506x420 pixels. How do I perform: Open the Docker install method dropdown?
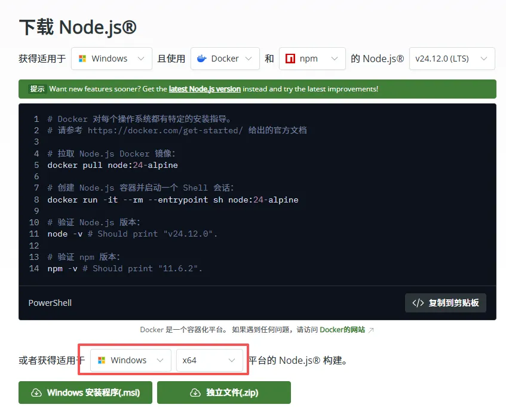225,59
